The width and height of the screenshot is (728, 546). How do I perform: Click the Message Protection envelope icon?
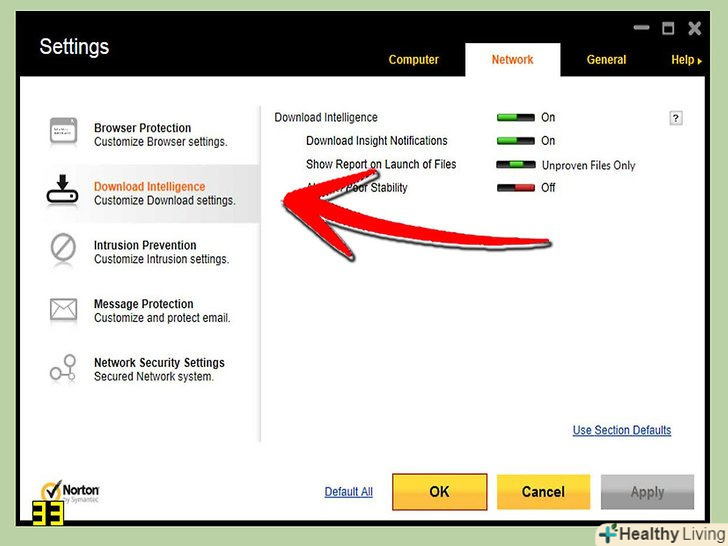coord(64,309)
